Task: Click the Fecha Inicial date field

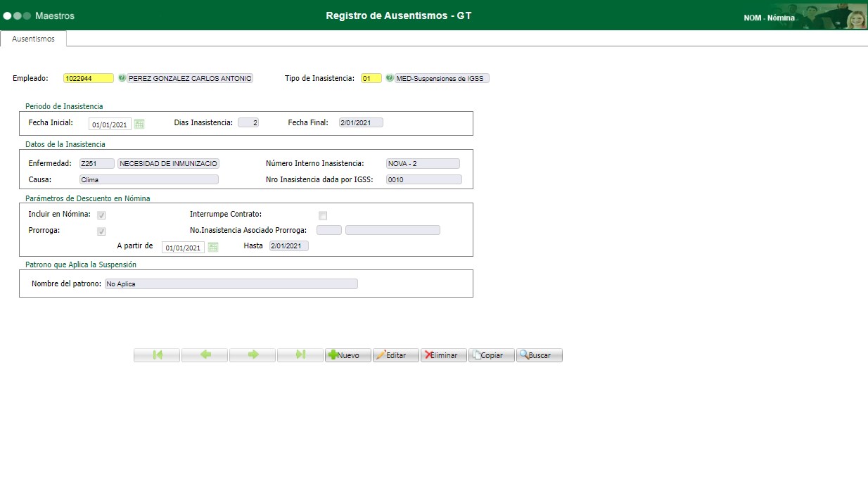Action: [x=110, y=125]
